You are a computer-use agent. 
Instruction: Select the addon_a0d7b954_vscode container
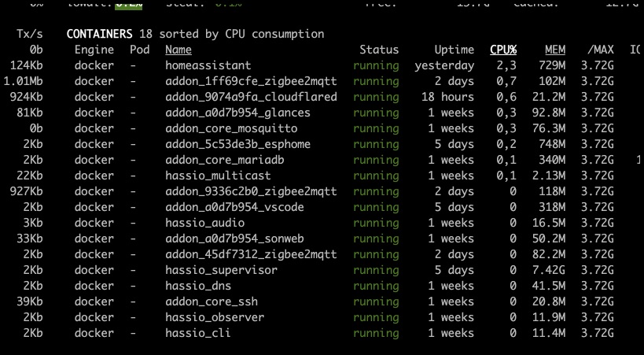[x=234, y=207]
